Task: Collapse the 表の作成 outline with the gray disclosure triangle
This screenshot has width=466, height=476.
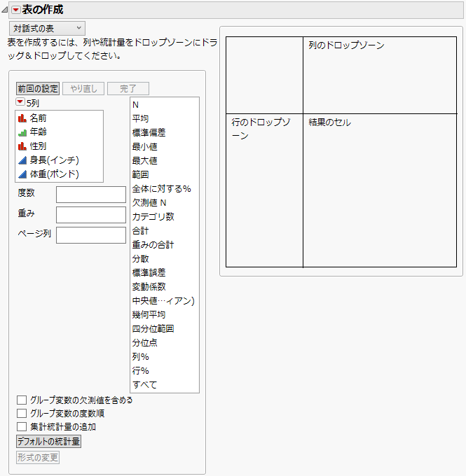Action: pyautogui.click(x=5, y=10)
